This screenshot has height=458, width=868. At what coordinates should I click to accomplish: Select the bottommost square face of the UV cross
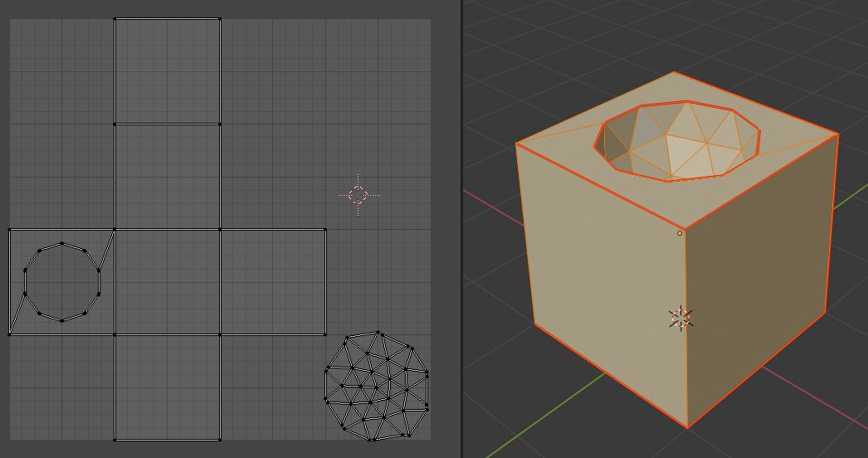[x=167, y=387]
